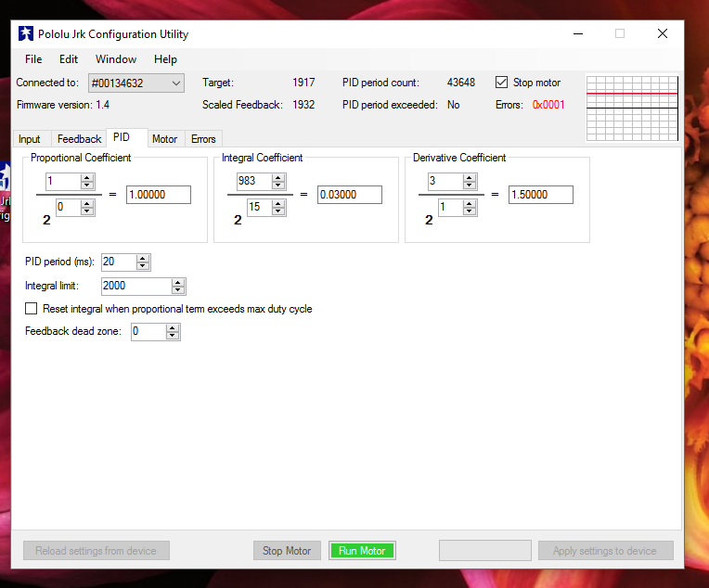Increase the Feedback dead zone value
Screen dimensions: 709x588
pos(173,328)
